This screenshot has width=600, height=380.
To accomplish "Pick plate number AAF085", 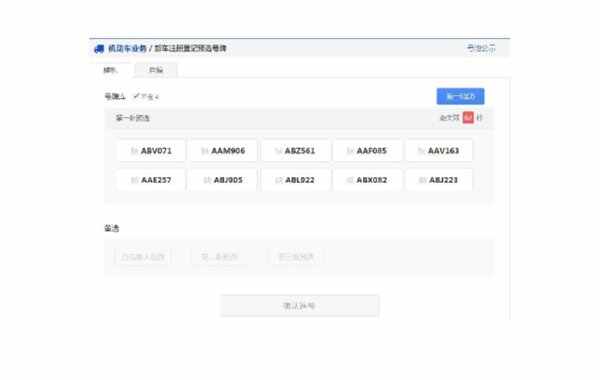I will [367, 151].
